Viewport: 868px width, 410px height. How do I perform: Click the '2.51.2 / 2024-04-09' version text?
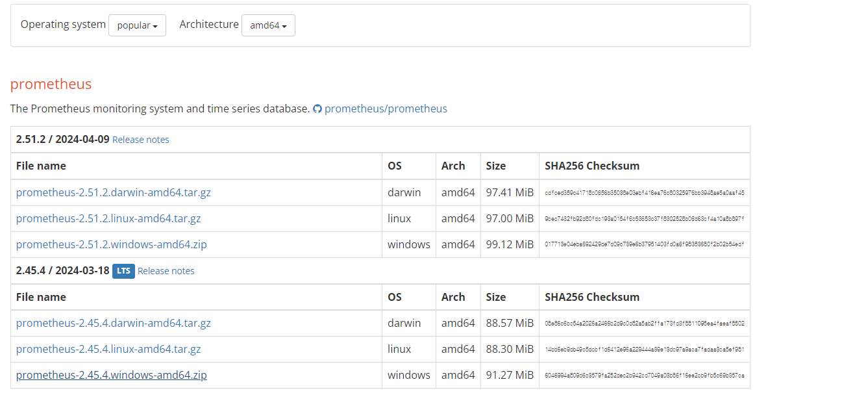point(63,140)
